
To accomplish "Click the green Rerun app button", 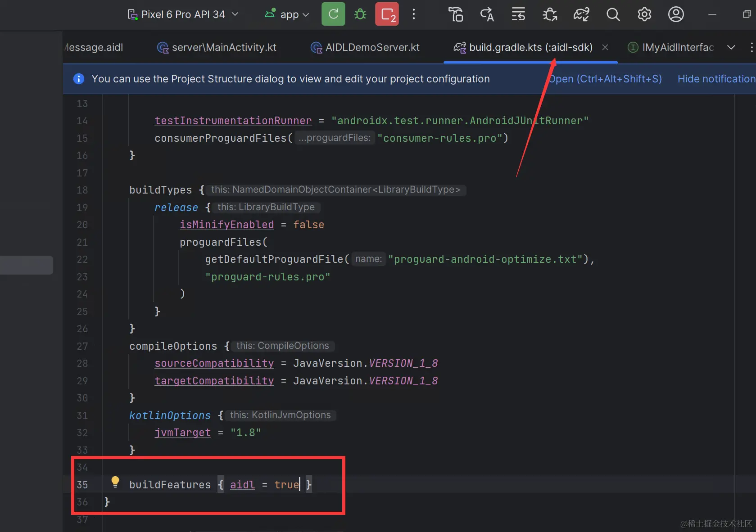I will point(333,14).
